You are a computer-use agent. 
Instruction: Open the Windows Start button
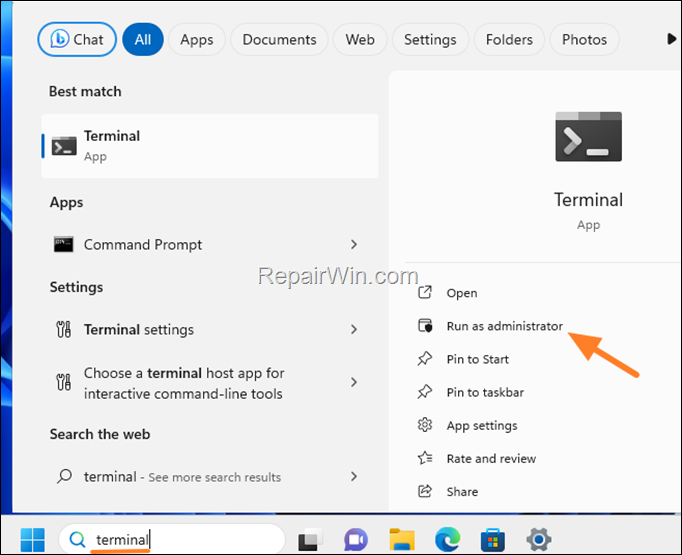[33, 539]
